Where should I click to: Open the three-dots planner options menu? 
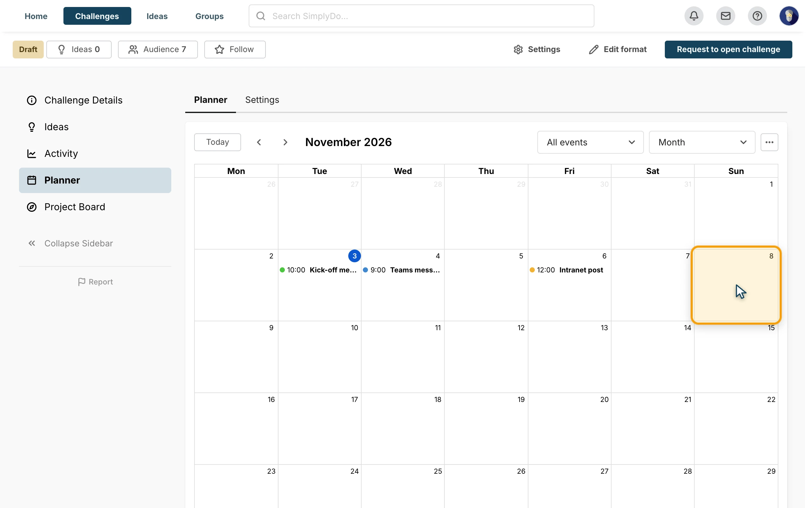769,142
